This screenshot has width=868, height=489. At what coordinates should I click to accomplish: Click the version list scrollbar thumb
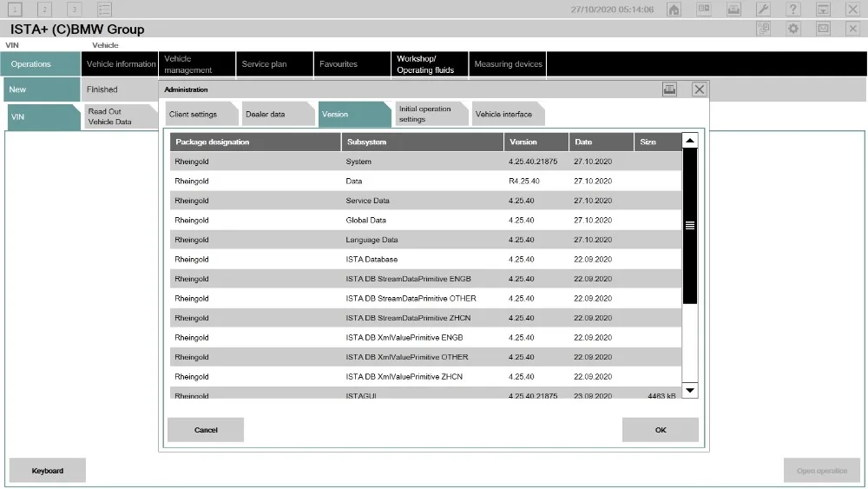pos(690,226)
